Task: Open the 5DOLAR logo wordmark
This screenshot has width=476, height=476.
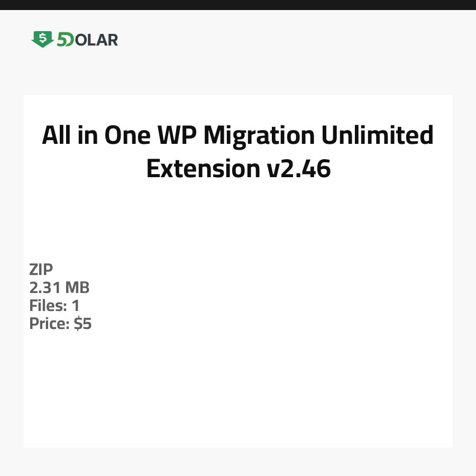Action: [x=75, y=40]
